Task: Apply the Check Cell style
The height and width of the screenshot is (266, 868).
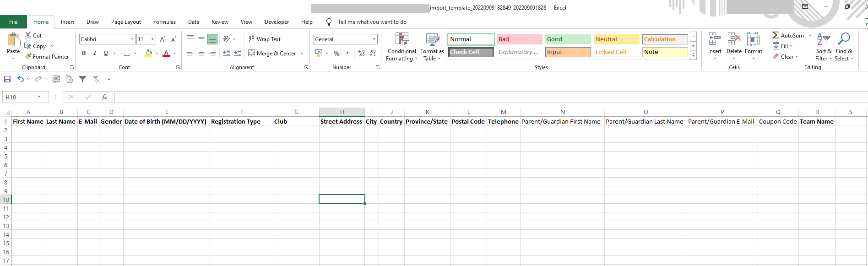Action: [x=471, y=52]
